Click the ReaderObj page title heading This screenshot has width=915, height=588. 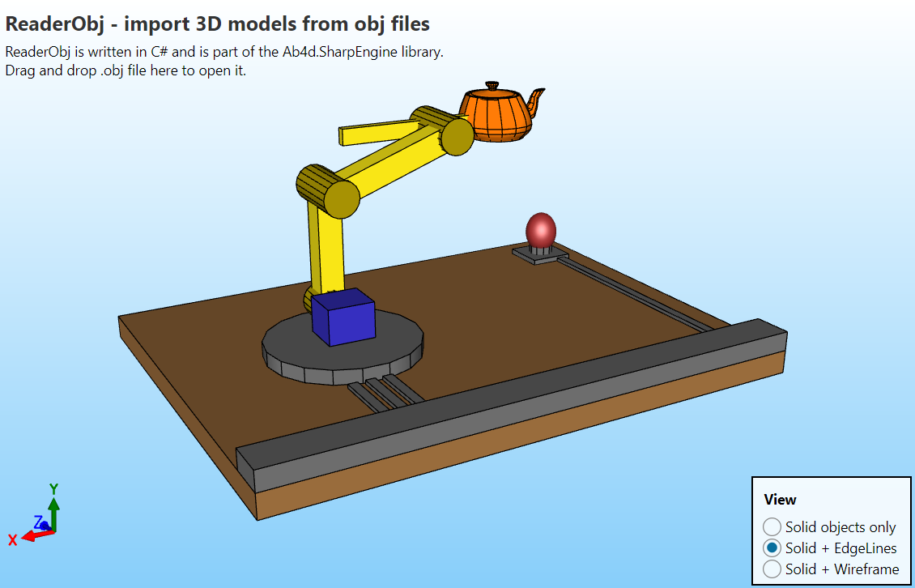(217, 24)
